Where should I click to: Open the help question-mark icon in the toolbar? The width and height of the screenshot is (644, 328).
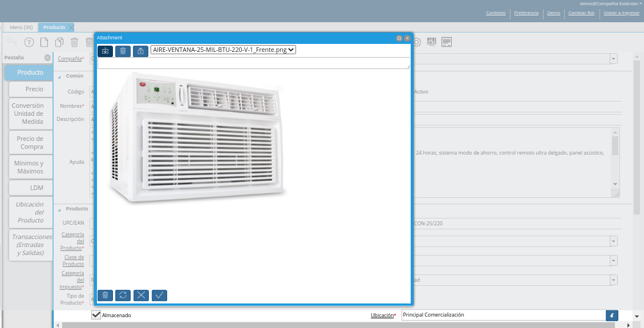point(29,42)
